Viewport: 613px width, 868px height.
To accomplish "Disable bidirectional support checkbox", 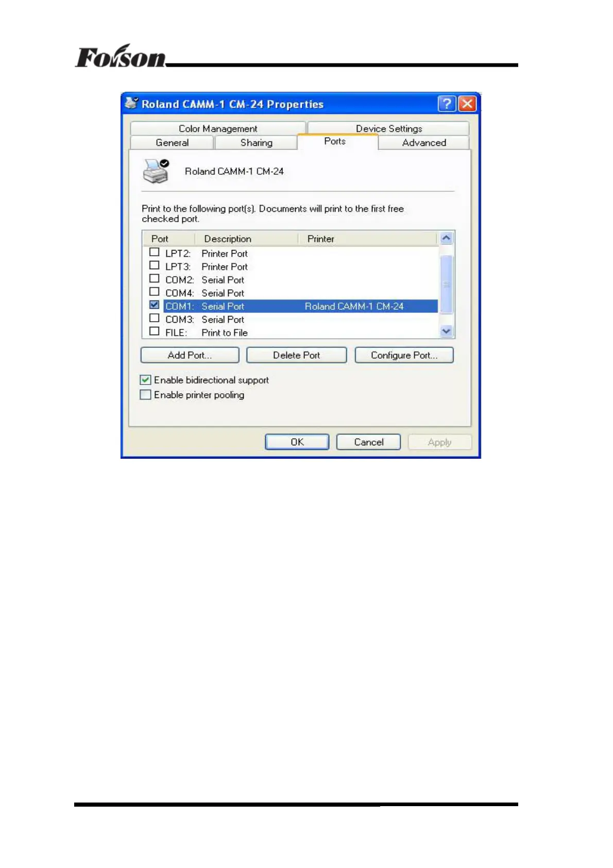I will click(146, 380).
